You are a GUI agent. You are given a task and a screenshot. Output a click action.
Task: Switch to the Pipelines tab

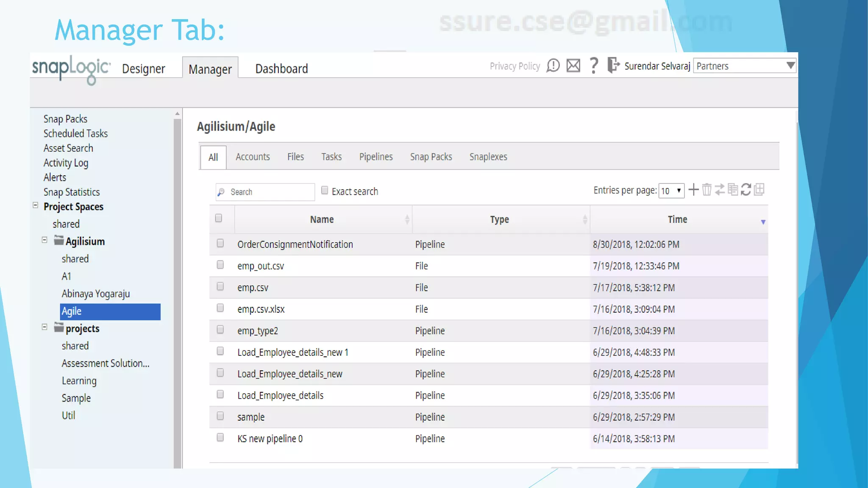[376, 157]
